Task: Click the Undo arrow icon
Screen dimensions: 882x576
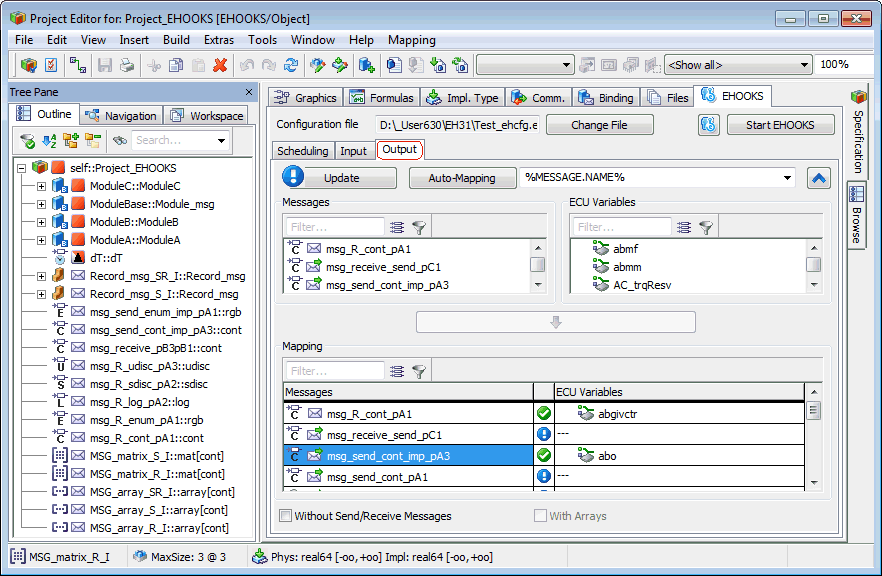Action: point(246,65)
